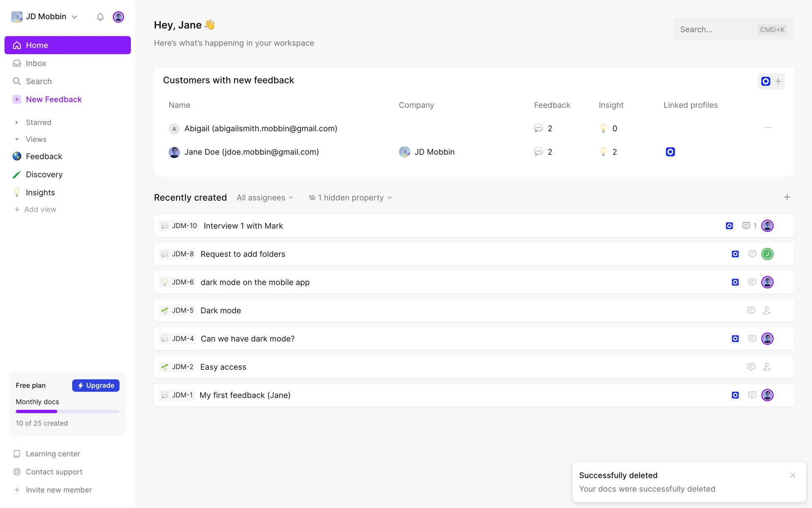
Task: Click the plus icon beside Recently created filters
Action: pyautogui.click(x=787, y=197)
